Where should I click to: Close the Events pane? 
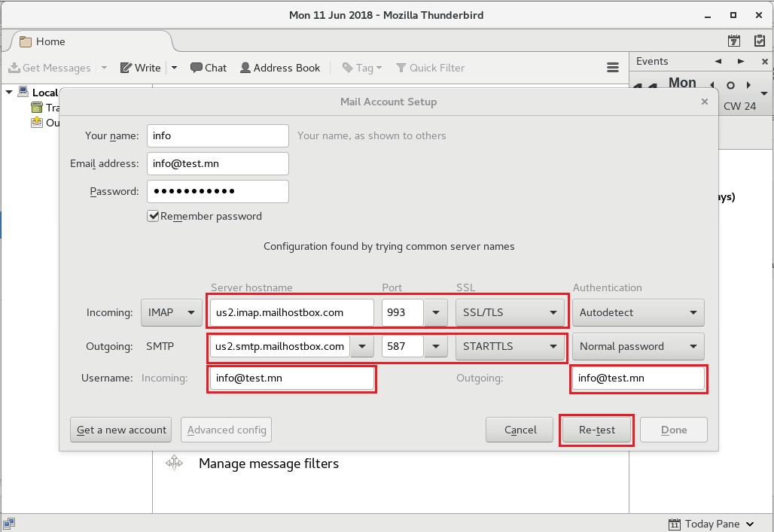coord(765,61)
